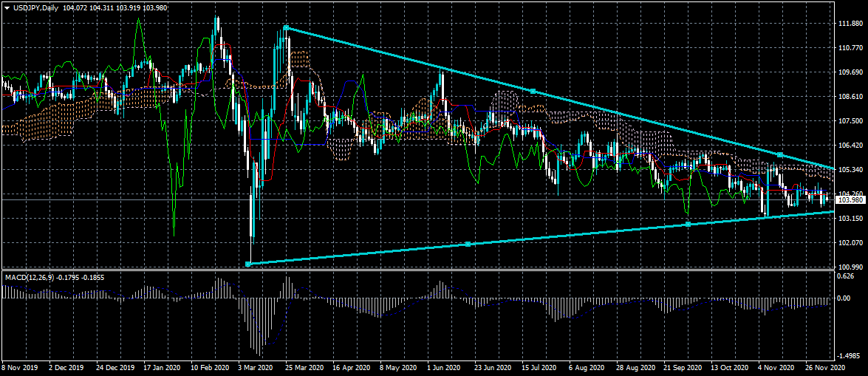Click the 25 Mar 2020 date label

tap(305, 368)
